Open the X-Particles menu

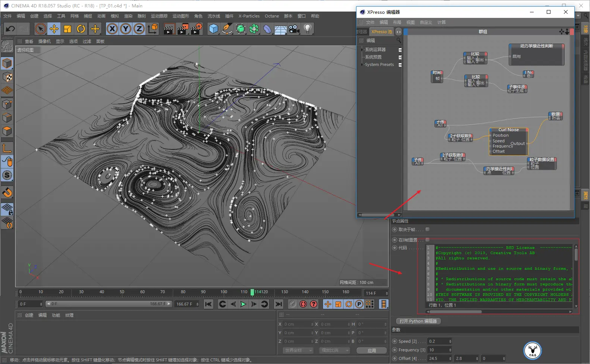pyautogui.click(x=249, y=16)
